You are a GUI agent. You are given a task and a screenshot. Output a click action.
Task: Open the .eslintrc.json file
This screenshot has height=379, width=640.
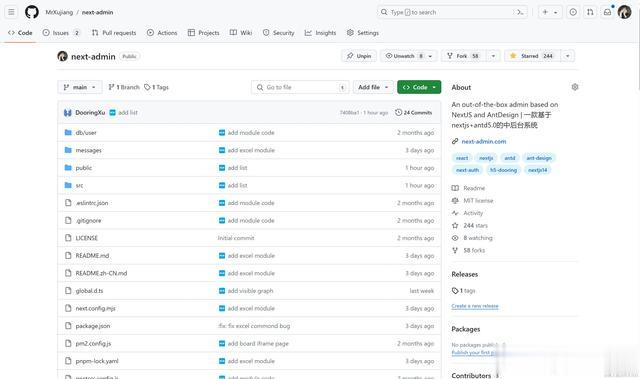[92, 203]
